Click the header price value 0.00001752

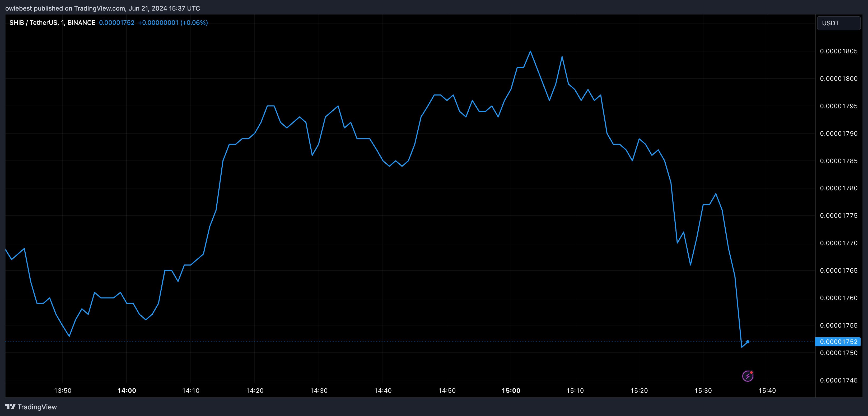point(116,22)
